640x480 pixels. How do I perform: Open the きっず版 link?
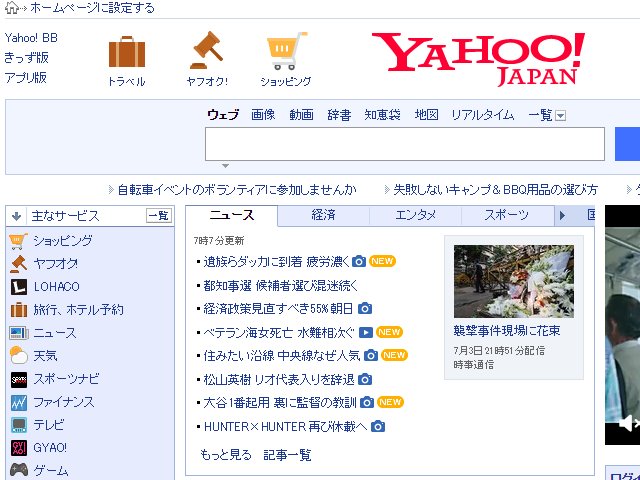27,58
